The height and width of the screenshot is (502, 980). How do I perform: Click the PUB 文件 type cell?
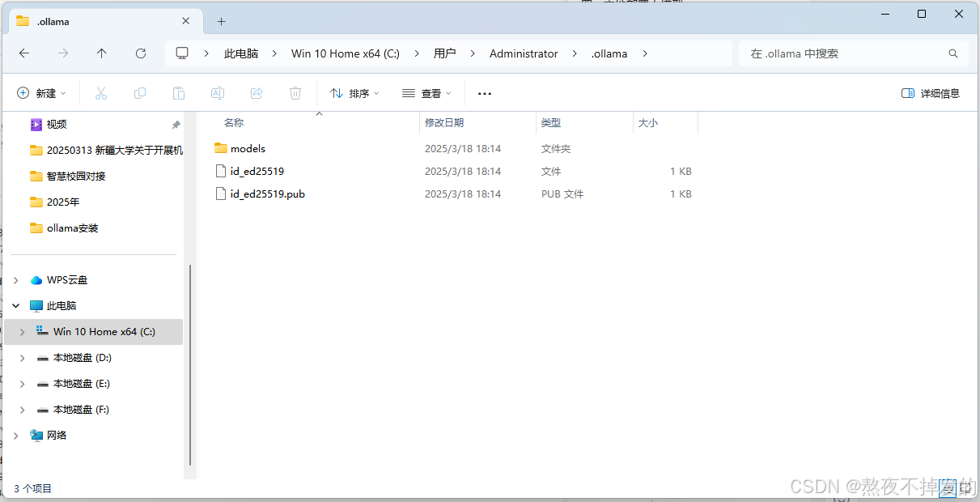tap(562, 194)
